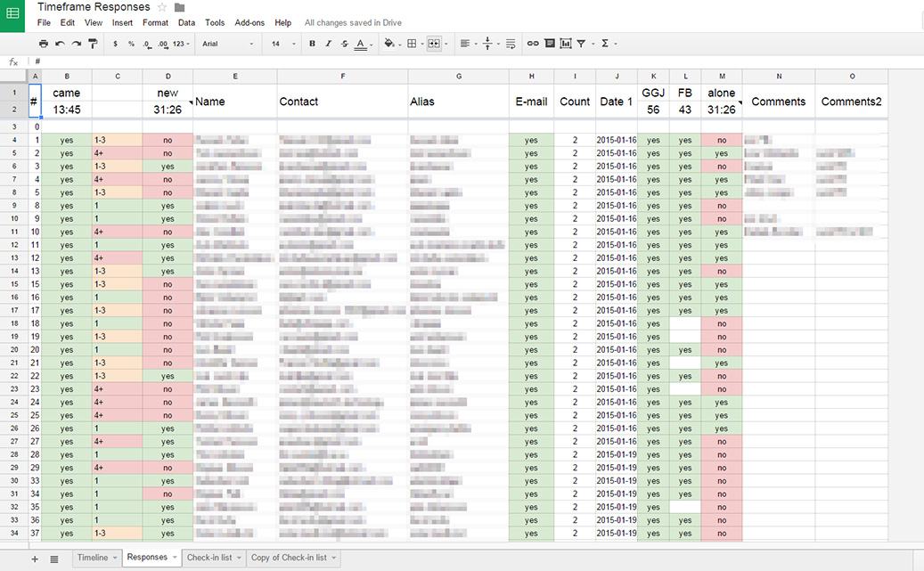Select the paint format tool

coord(93,44)
